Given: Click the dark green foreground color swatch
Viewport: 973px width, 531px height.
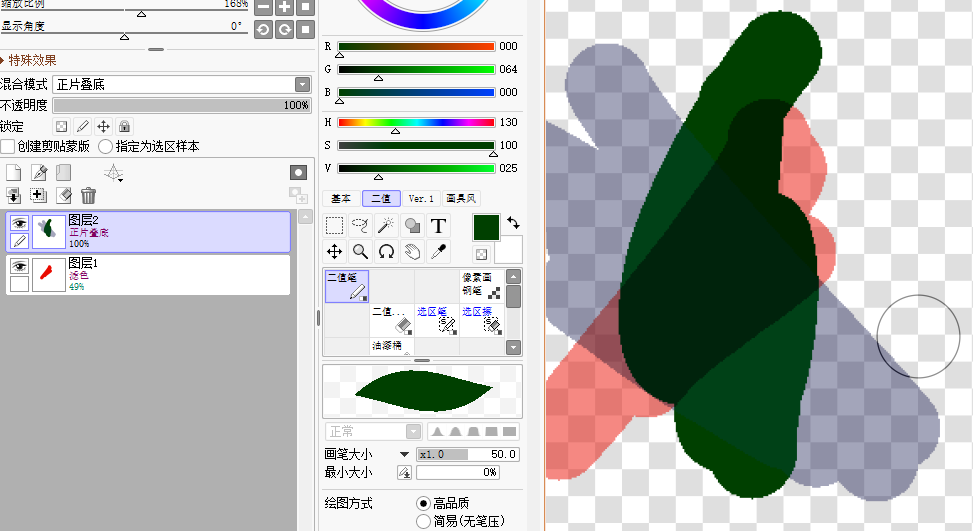Looking at the screenshot, I should tap(486, 228).
